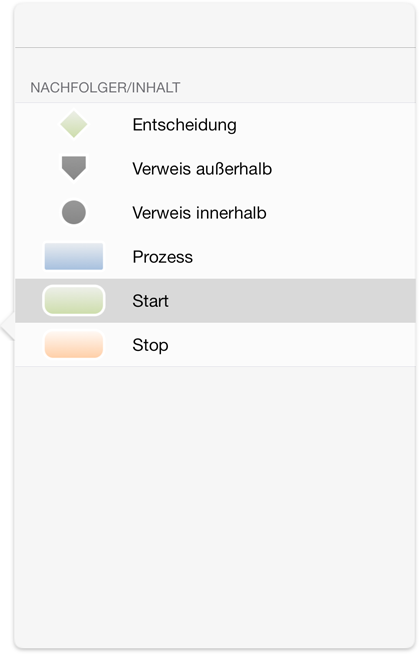419x654 pixels.
Task: Click the popover pointer arrow on the left edge
Action: click(x=8, y=325)
